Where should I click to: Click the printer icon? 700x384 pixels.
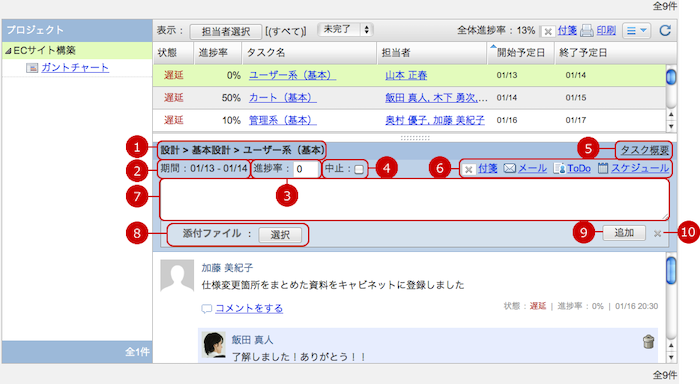pos(587,31)
